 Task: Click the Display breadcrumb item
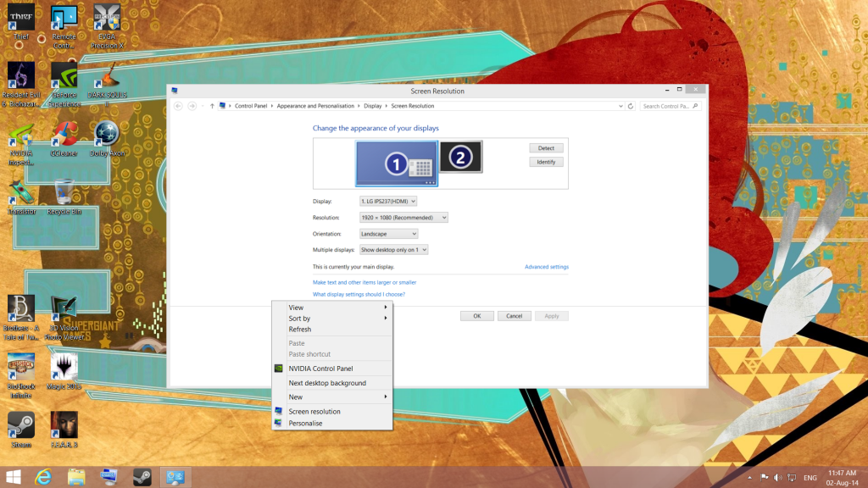point(373,106)
